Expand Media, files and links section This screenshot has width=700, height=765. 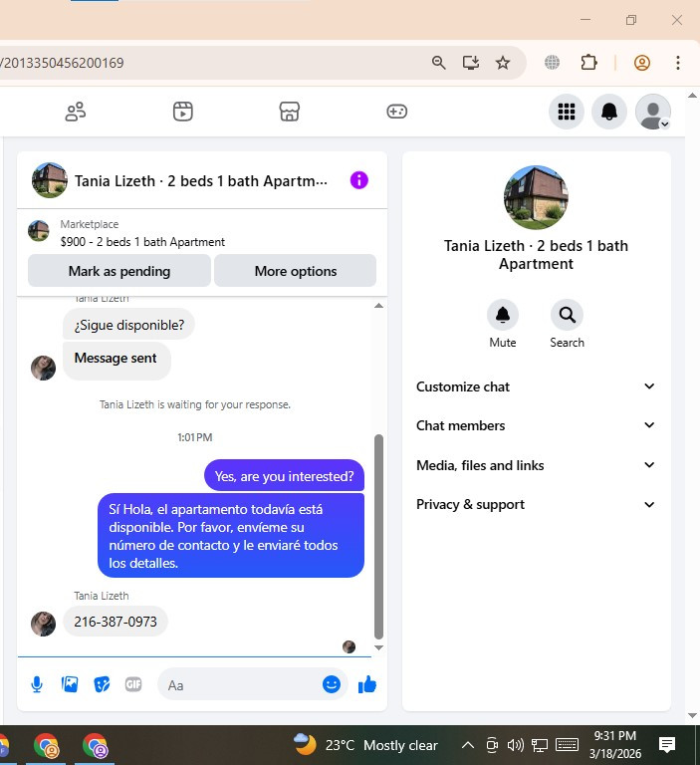point(536,465)
